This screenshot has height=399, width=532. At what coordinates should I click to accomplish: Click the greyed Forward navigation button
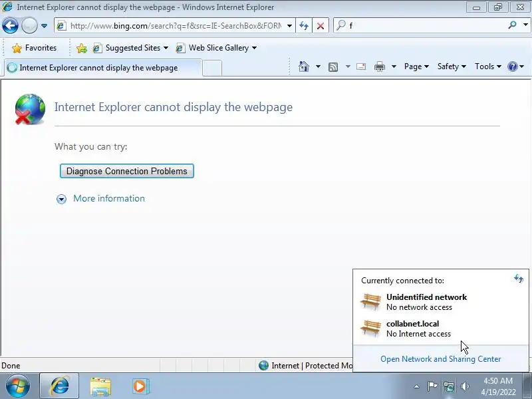tap(29, 25)
